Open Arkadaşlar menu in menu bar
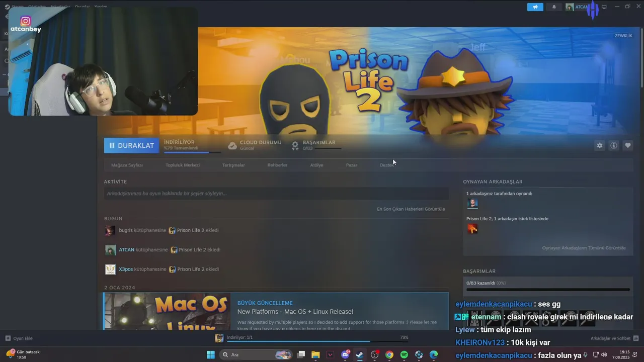 coord(60,7)
